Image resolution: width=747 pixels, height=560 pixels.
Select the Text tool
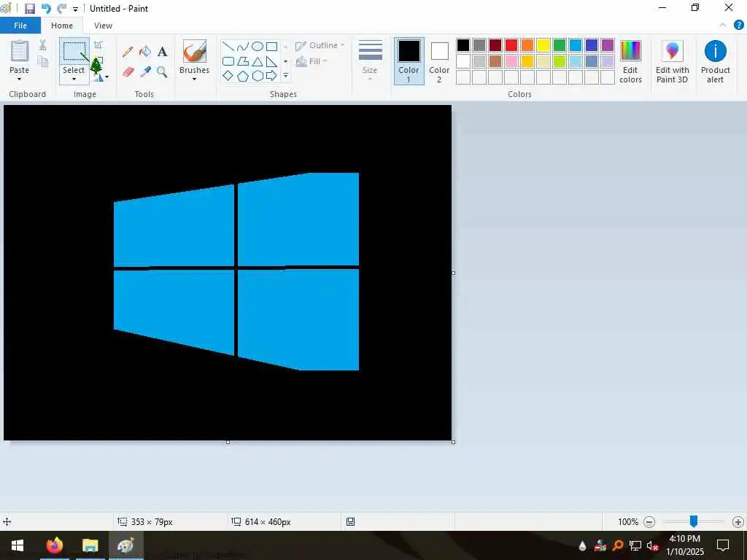(x=163, y=52)
